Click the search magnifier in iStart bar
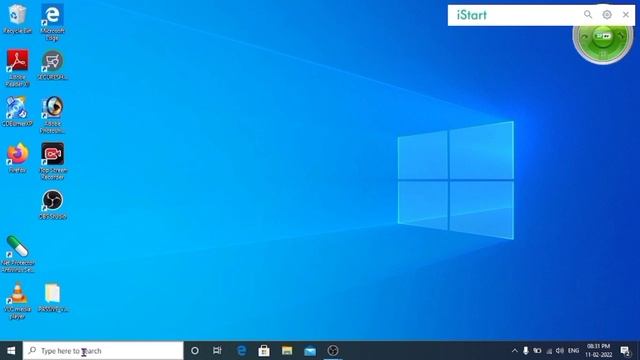This screenshot has width=640, height=360. point(588,15)
